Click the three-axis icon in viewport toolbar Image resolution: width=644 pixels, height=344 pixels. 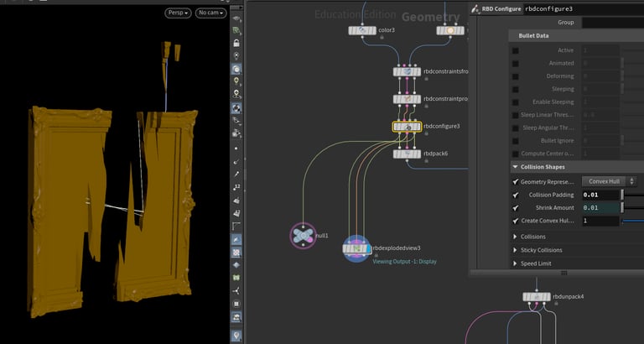[x=236, y=291]
